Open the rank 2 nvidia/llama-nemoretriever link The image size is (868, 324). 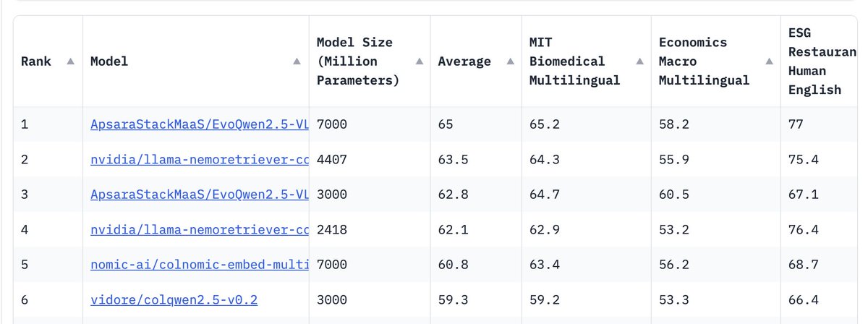click(x=199, y=159)
